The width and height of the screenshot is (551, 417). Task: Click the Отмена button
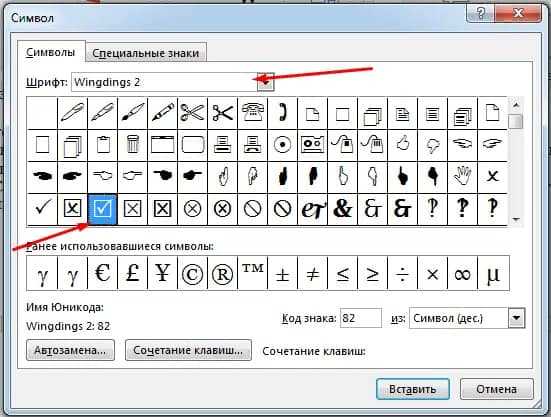point(497,389)
